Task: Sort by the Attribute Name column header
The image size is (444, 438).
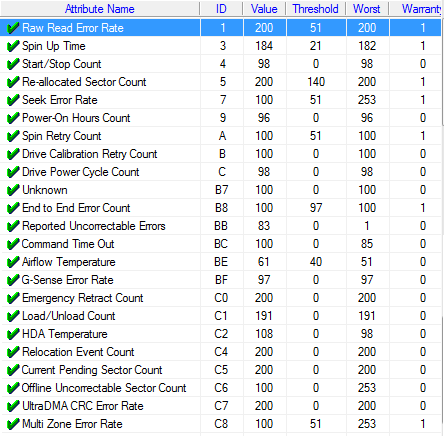Action: pos(100,9)
